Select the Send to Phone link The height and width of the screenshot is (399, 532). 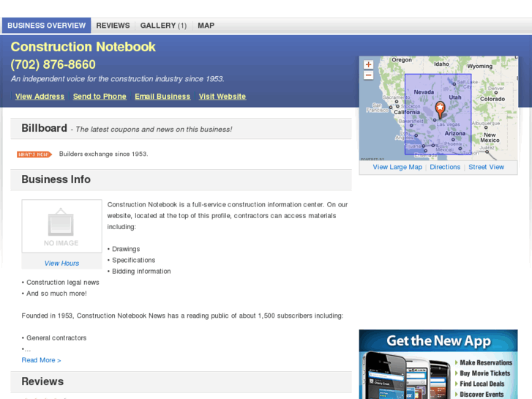point(100,97)
